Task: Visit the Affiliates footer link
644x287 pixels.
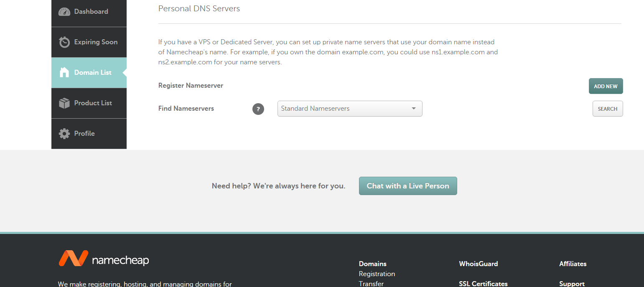Action: (x=573, y=264)
